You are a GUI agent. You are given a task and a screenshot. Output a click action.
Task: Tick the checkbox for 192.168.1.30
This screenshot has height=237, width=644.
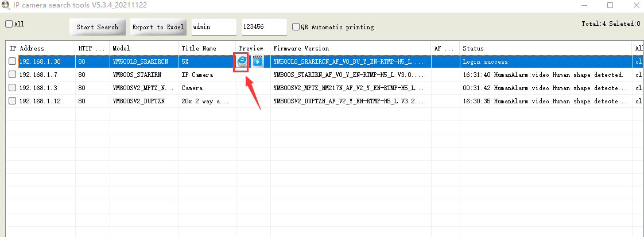12,61
